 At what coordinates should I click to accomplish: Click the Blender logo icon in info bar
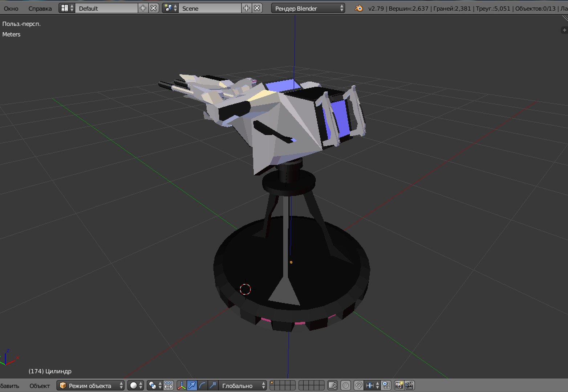(x=358, y=8)
